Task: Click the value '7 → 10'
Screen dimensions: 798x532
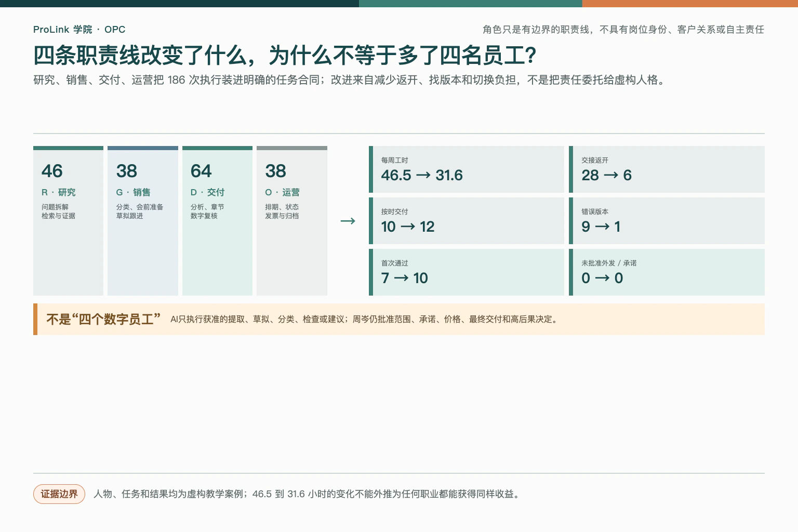Action: [x=405, y=278]
